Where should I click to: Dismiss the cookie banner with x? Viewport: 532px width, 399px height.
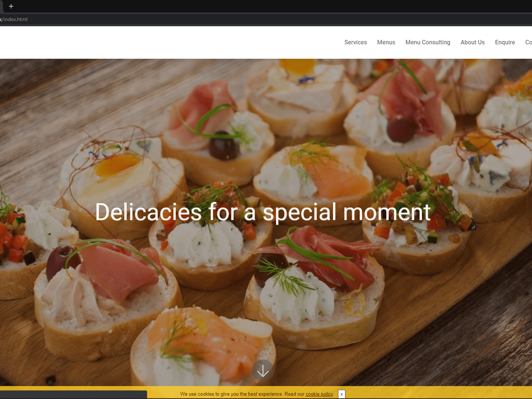click(341, 394)
